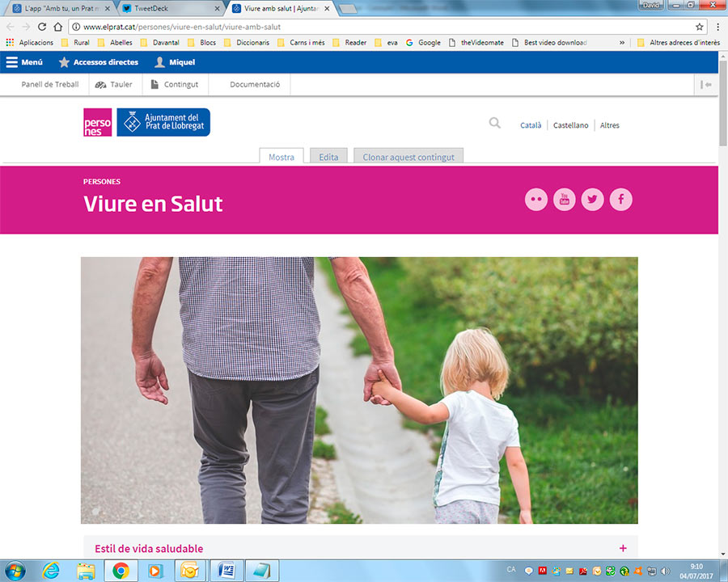
Task: Open Google Chrome from the taskbar
Action: pos(121,571)
